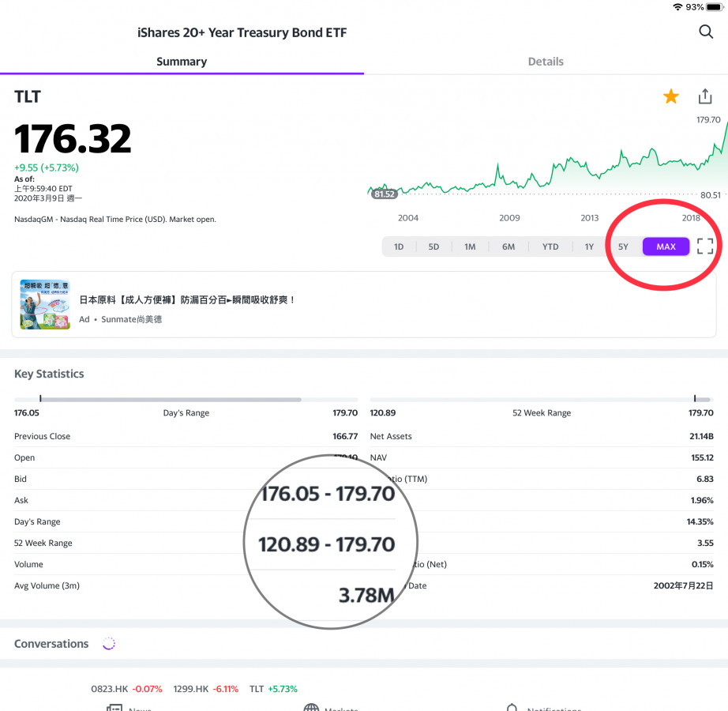The image size is (728, 711).
Task: Tap the Avg Volume (3m) row label
Action: [x=47, y=585]
